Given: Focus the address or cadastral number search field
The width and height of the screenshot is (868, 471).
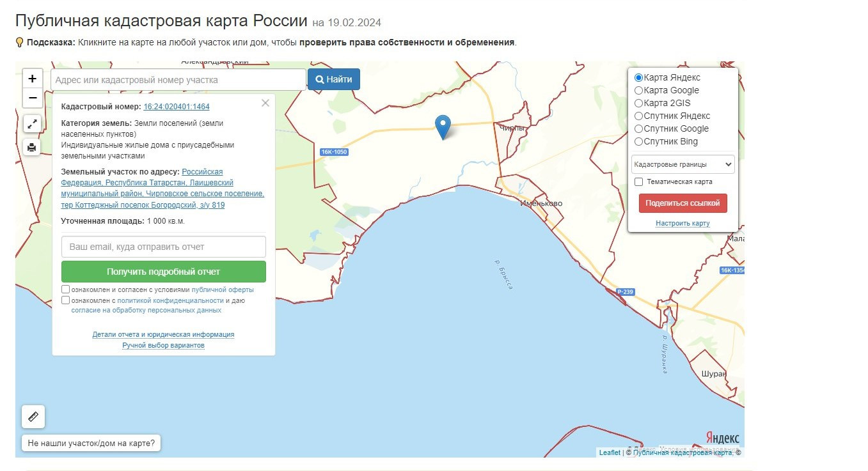Looking at the screenshot, I should 178,80.
